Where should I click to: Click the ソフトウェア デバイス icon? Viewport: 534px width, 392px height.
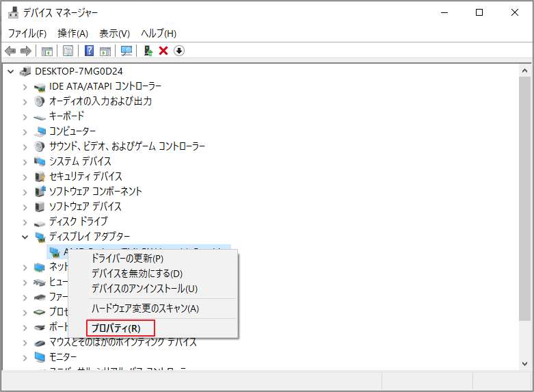(x=40, y=206)
